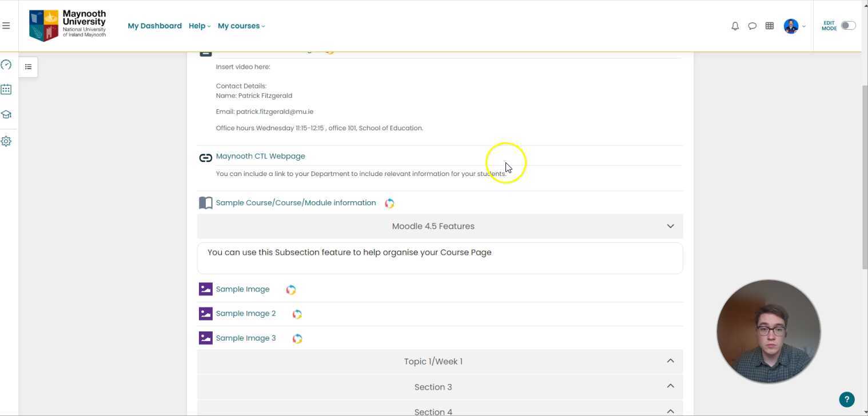Open the messaging speech bubble icon

752,26
